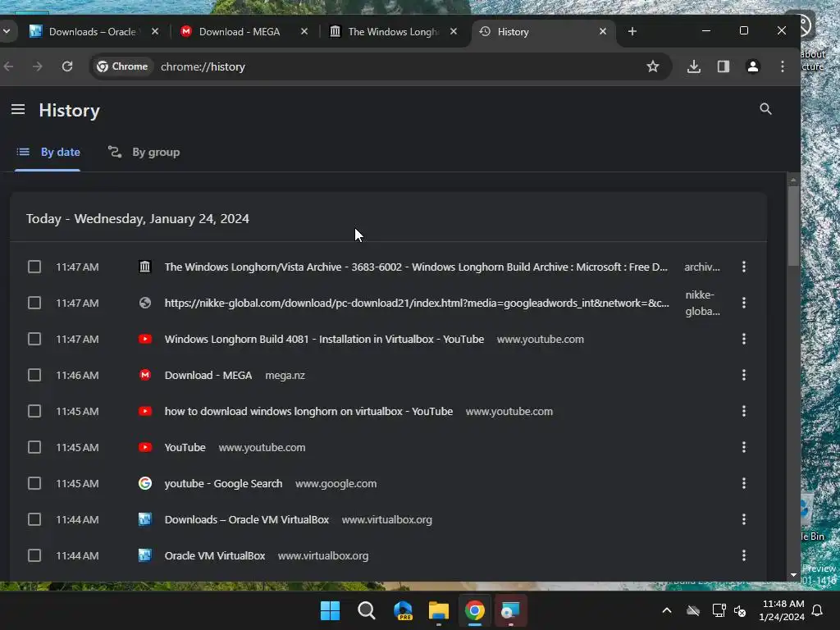Switch to The Windows Longhorn browser tab
Screen dimensions: 840x630
coord(392,32)
